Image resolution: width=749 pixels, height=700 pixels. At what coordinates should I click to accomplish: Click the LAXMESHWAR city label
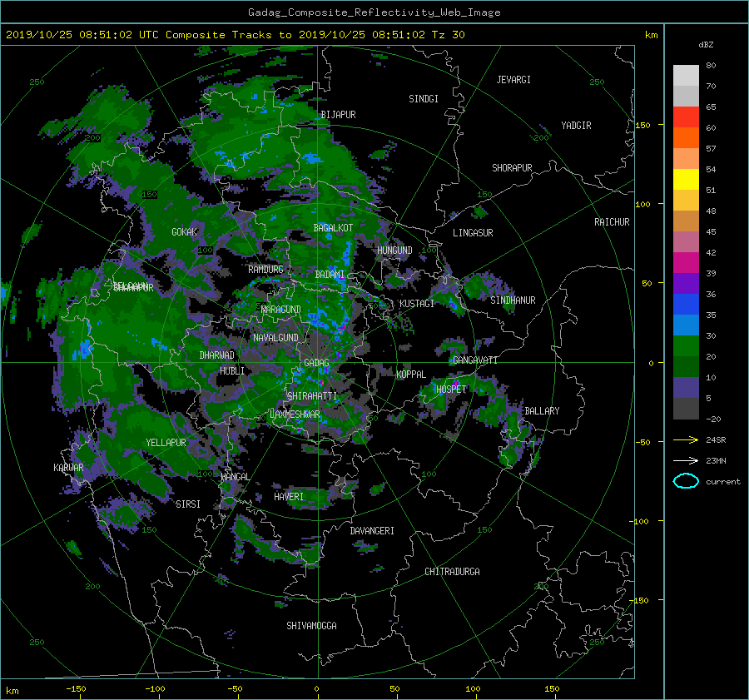[x=295, y=415]
